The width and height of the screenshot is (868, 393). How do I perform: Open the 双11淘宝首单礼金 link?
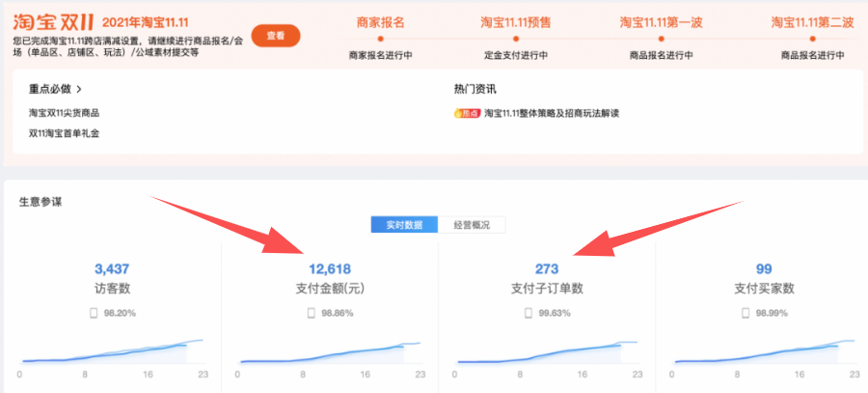tap(64, 133)
